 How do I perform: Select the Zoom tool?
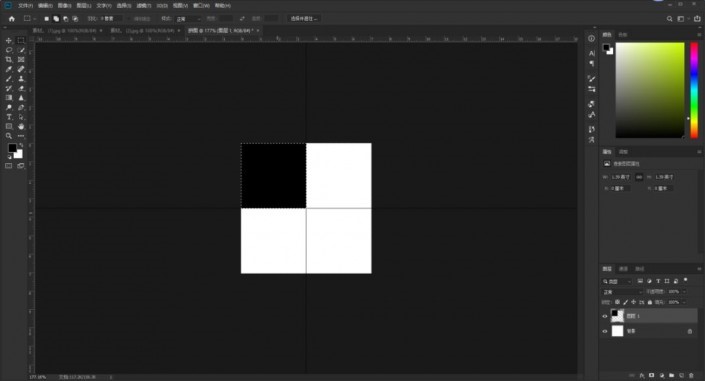pyautogui.click(x=9, y=136)
